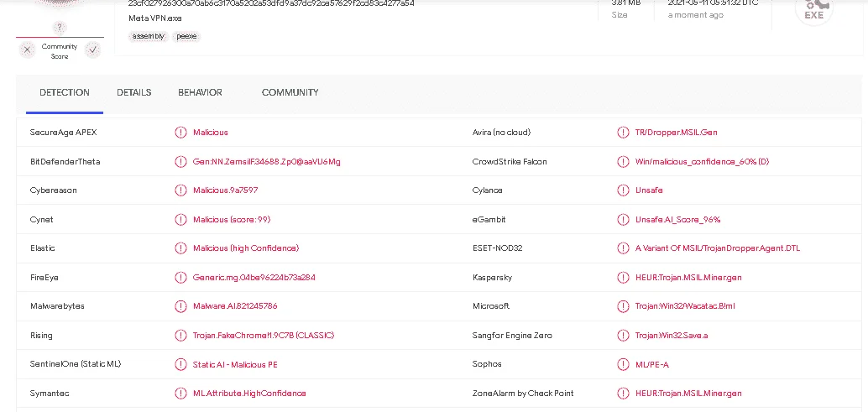Screen dimensions: 868x412
Task: Click the alert icon beside Malicious (high Confidence)
Action: pyautogui.click(x=180, y=248)
